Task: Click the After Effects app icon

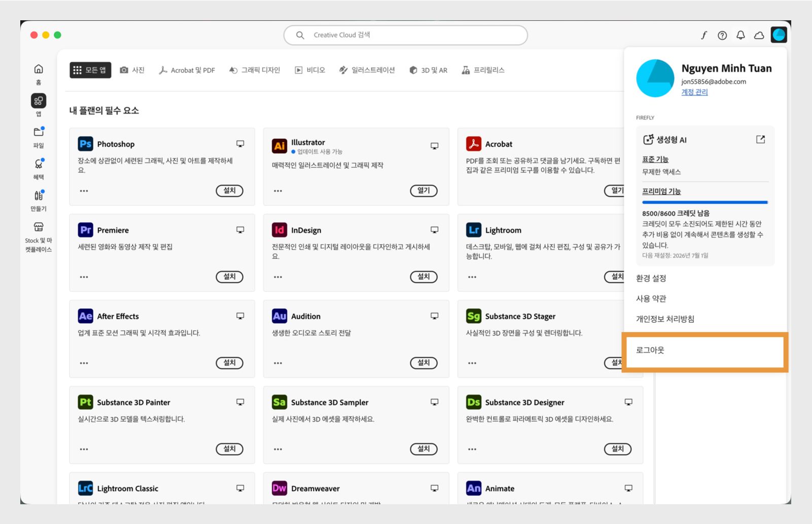Action: tap(85, 316)
